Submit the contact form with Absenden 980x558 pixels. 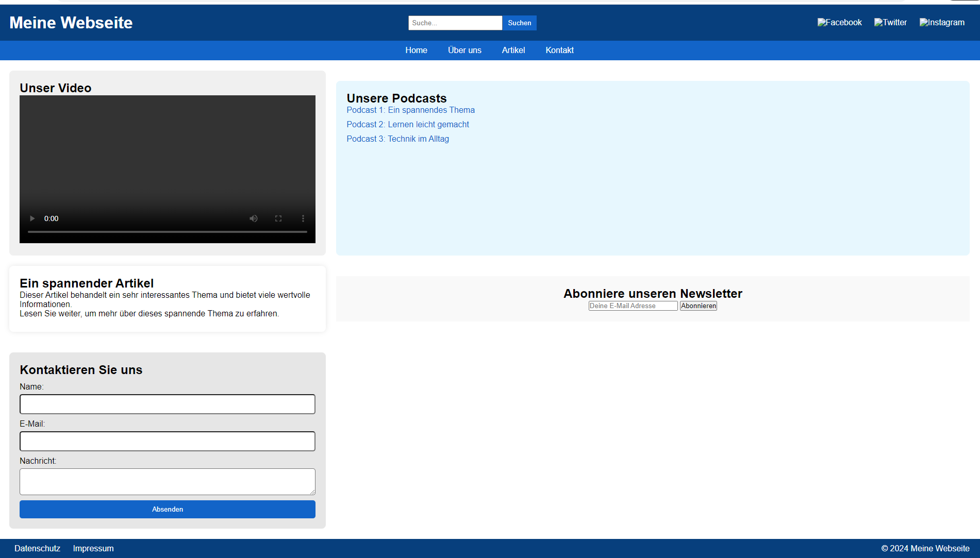(167, 509)
